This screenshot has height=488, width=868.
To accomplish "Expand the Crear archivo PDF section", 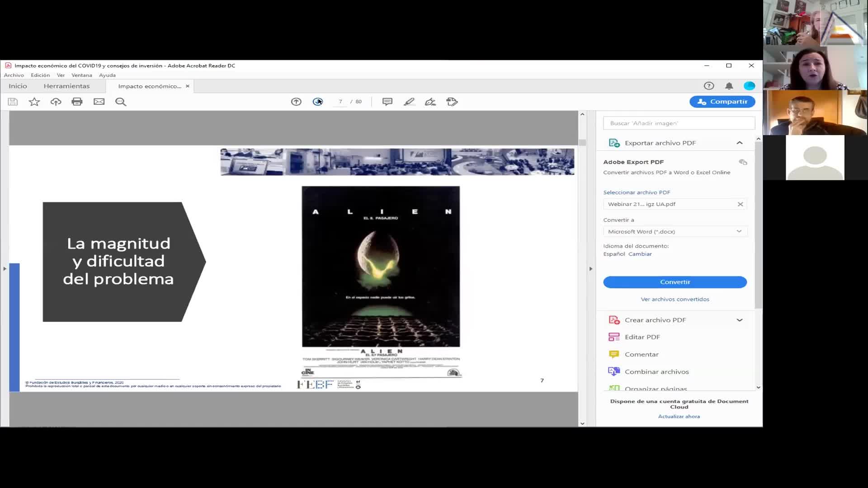I will click(740, 320).
